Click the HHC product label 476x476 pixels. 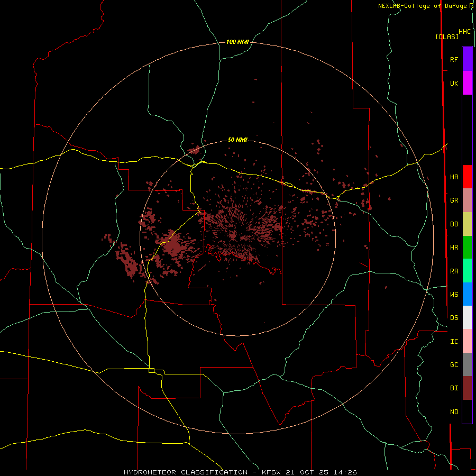pos(464,32)
